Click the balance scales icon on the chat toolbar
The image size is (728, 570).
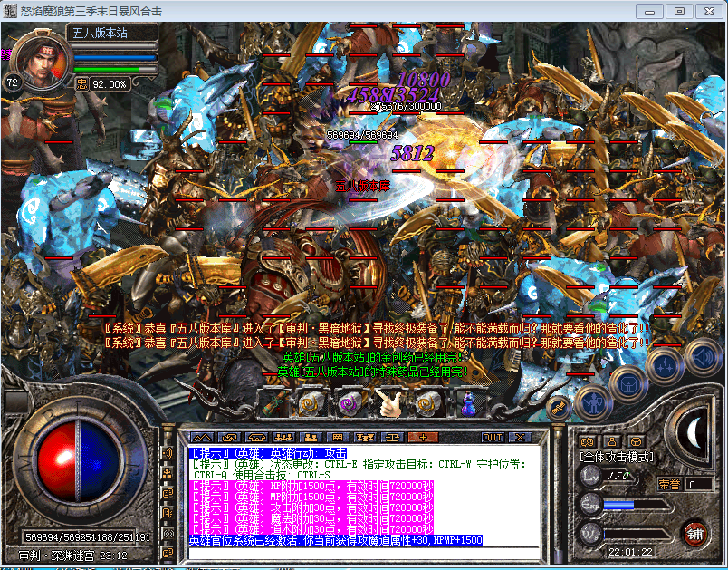tap(392, 437)
